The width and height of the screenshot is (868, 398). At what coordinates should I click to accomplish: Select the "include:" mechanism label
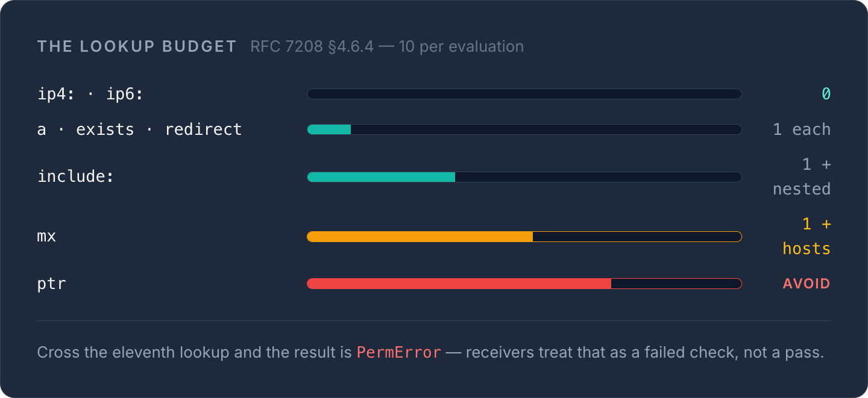pos(76,177)
